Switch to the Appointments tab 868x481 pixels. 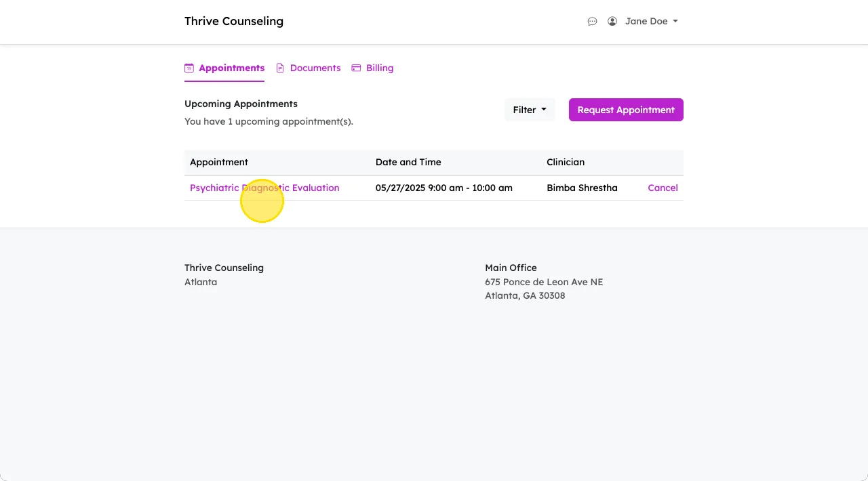[224, 68]
